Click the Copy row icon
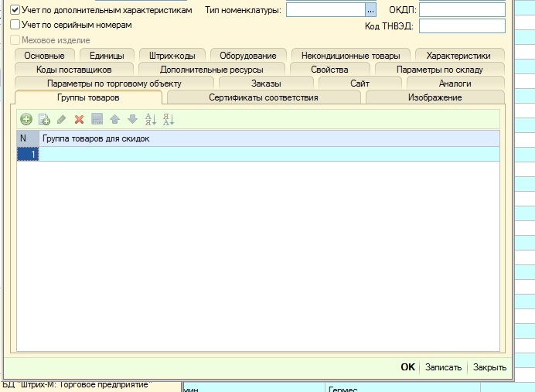535x392 pixels. point(44,119)
